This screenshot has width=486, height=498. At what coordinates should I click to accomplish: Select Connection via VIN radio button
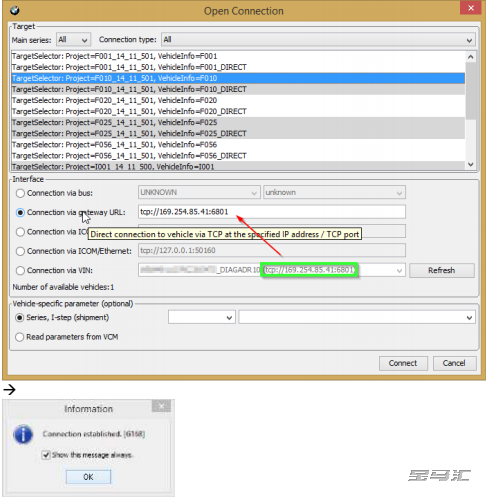click(20, 270)
